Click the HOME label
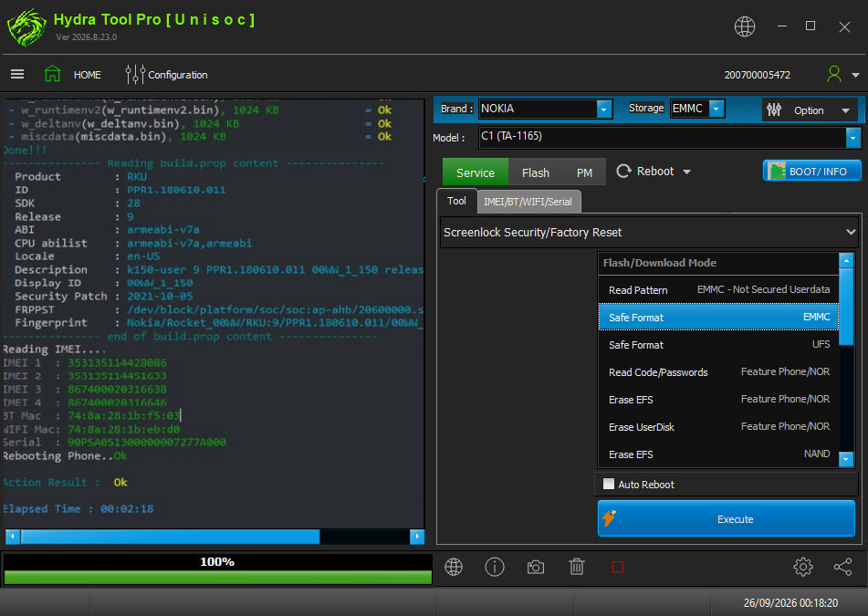868x616 pixels. [88, 75]
